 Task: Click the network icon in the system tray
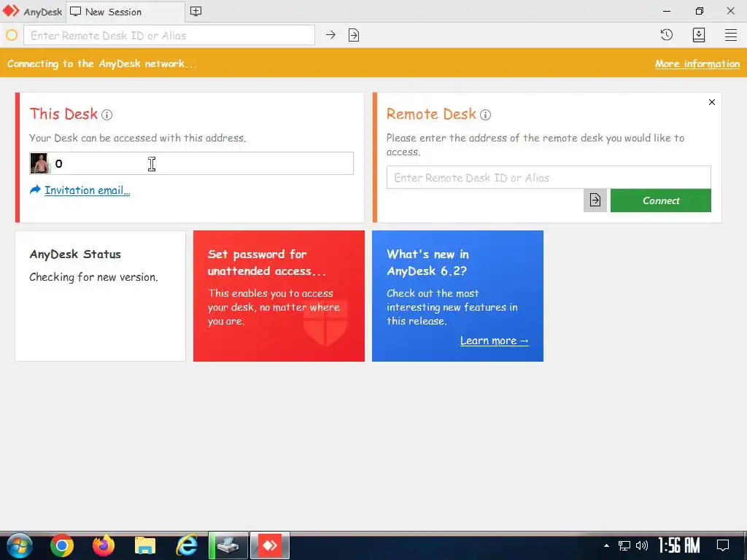624,545
